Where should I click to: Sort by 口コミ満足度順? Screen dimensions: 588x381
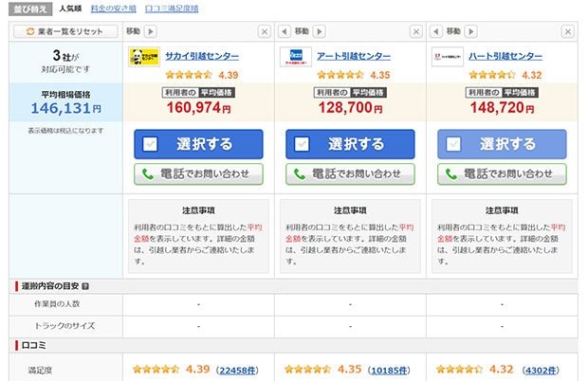(x=172, y=9)
